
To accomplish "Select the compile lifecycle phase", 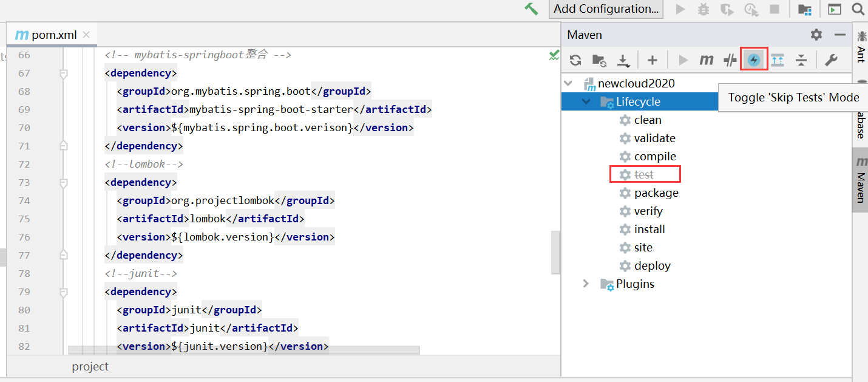I will tap(655, 156).
